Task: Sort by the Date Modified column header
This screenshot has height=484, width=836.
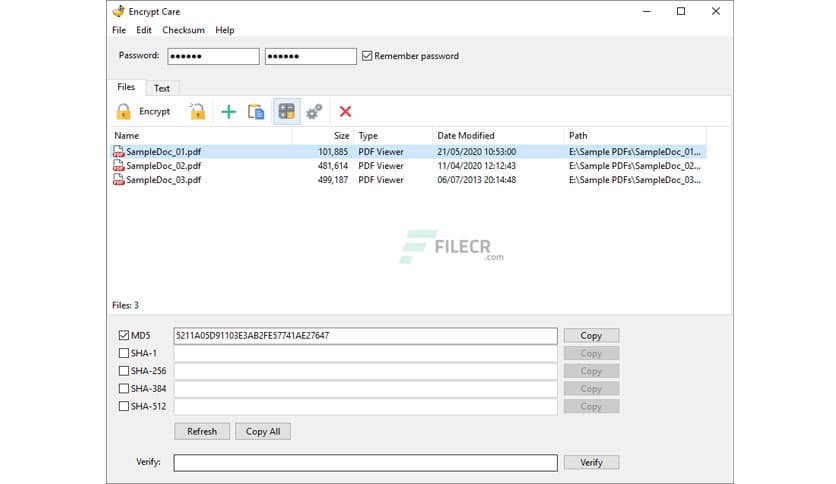Action: click(x=498, y=135)
